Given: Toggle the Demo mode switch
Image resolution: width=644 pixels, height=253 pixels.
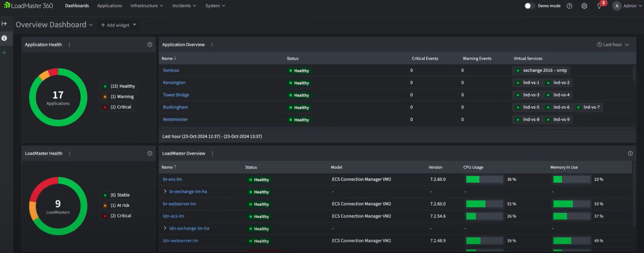Looking at the screenshot, I should click(529, 6).
